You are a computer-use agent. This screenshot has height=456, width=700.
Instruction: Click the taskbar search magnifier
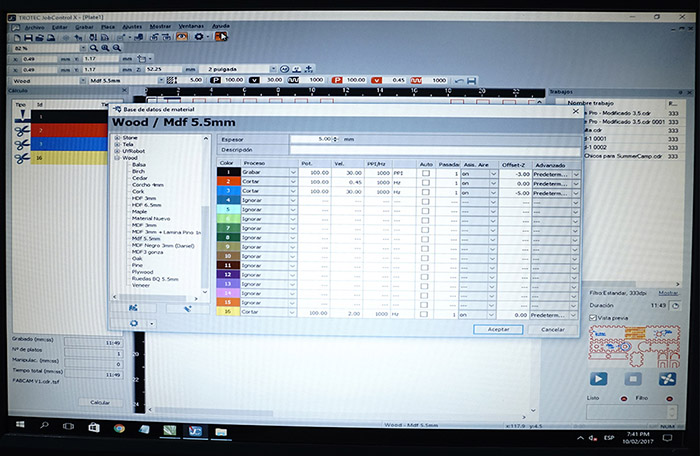[x=44, y=425]
